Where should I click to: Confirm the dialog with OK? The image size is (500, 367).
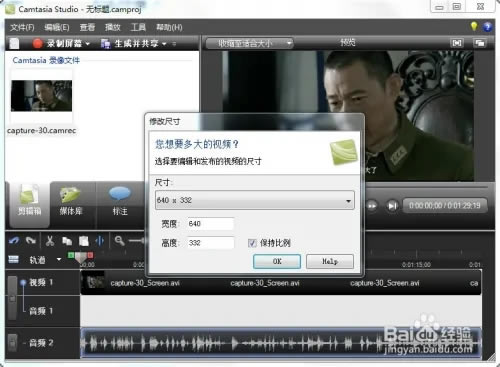click(277, 262)
